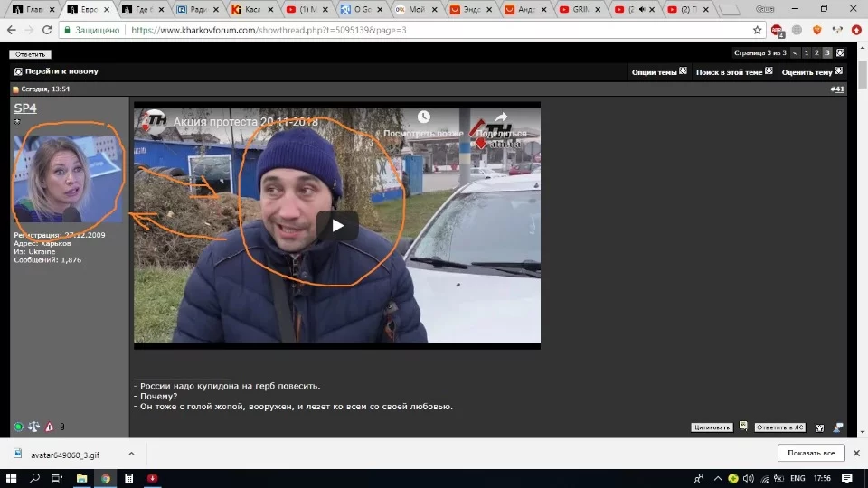
Task: Click the reputation scales icon under SP4
Action: [33, 427]
